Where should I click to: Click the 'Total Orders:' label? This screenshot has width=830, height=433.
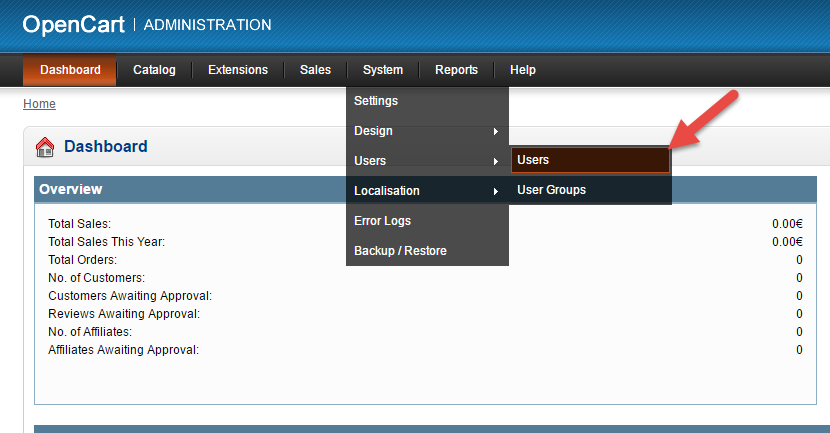pyautogui.click(x=83, y=260)
